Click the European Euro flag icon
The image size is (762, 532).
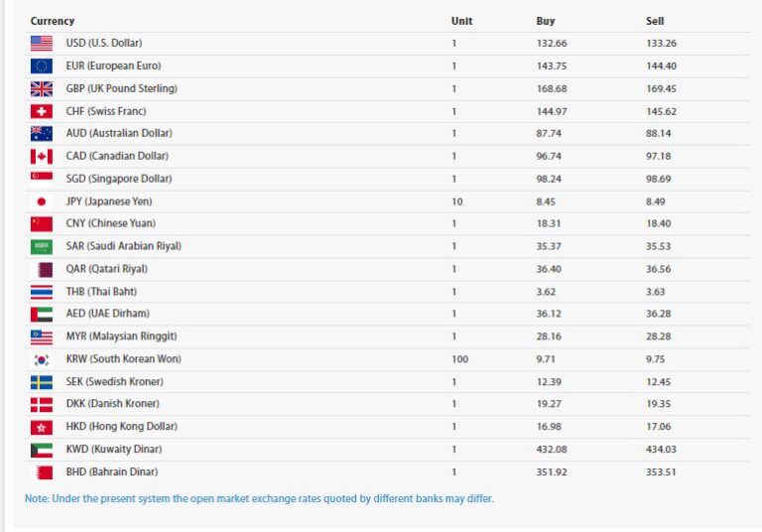tap(41, 66)
